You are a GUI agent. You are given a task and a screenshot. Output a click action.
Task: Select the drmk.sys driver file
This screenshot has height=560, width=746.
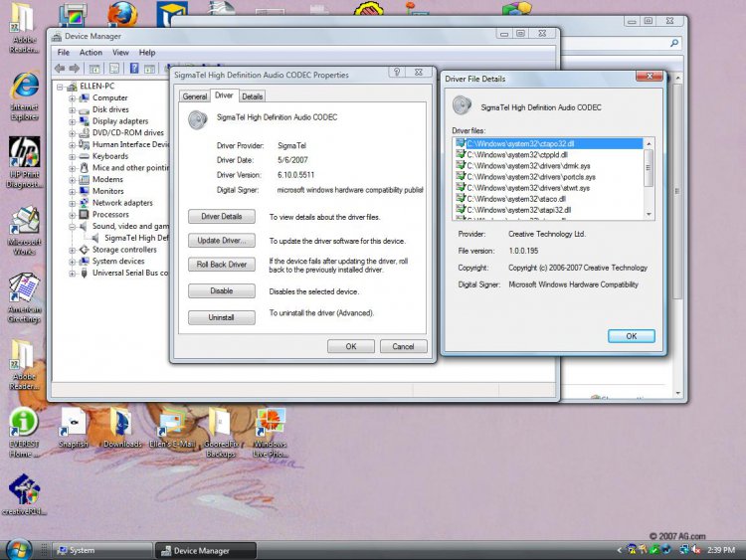[x=528, y=166]
